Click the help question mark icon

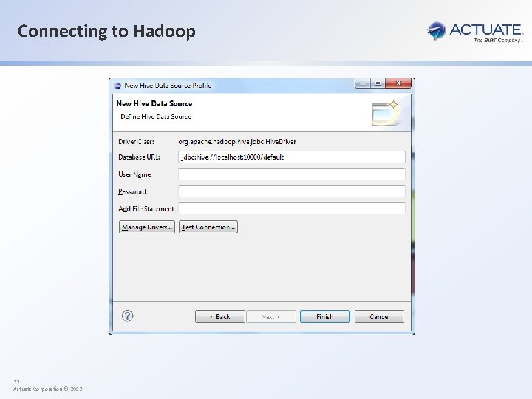click(x=128, y=316)
